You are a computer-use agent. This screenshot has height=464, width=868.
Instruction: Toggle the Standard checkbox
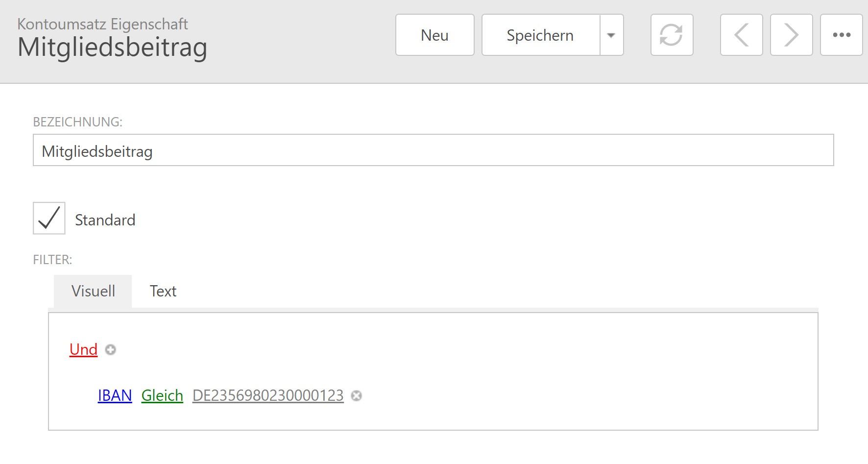(x=49, y=218)
